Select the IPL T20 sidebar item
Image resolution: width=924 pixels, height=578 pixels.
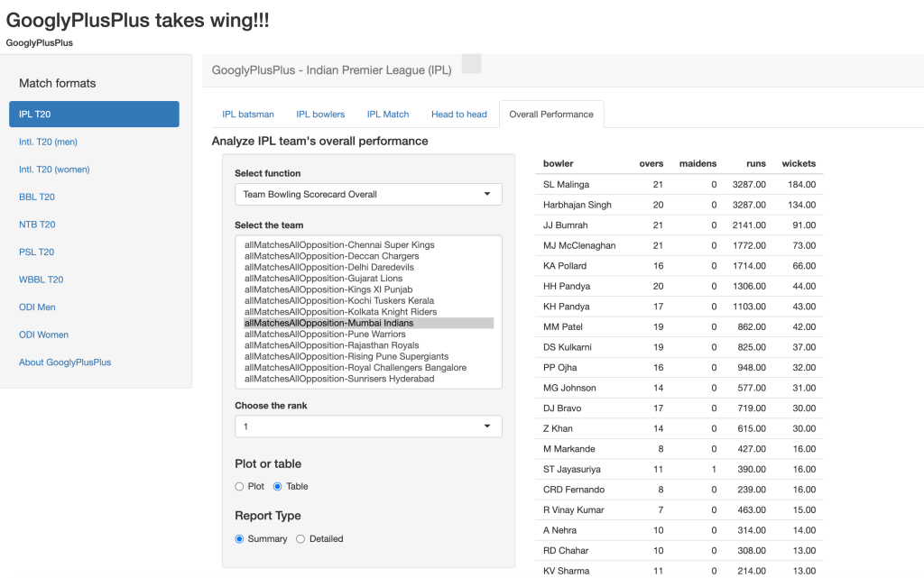pyautogui.click(x=94, y=115)
